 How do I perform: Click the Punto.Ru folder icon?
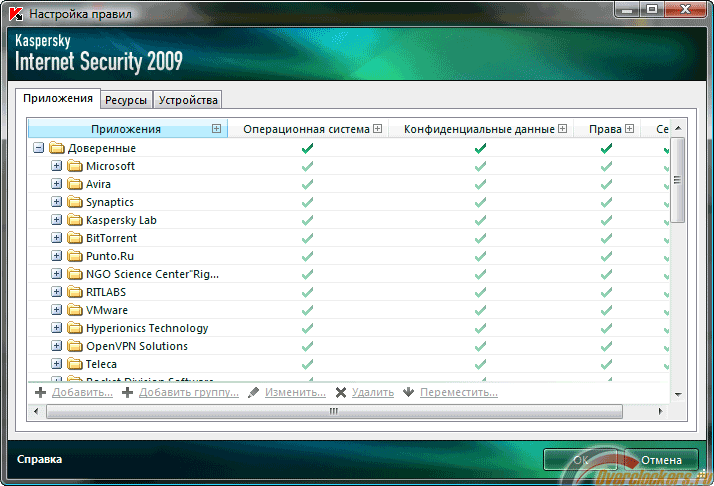tap(75, 256)
